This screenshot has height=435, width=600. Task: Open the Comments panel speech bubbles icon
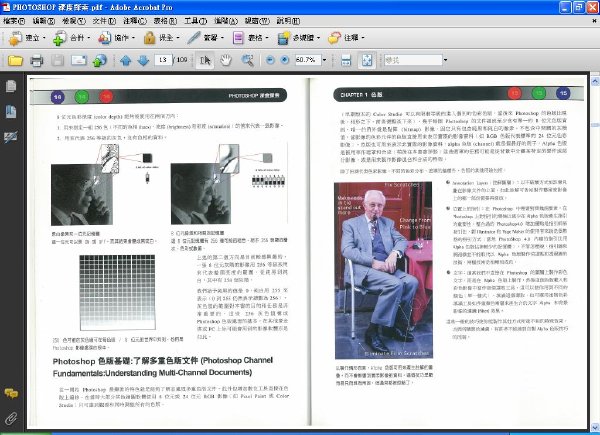[11, 393]
